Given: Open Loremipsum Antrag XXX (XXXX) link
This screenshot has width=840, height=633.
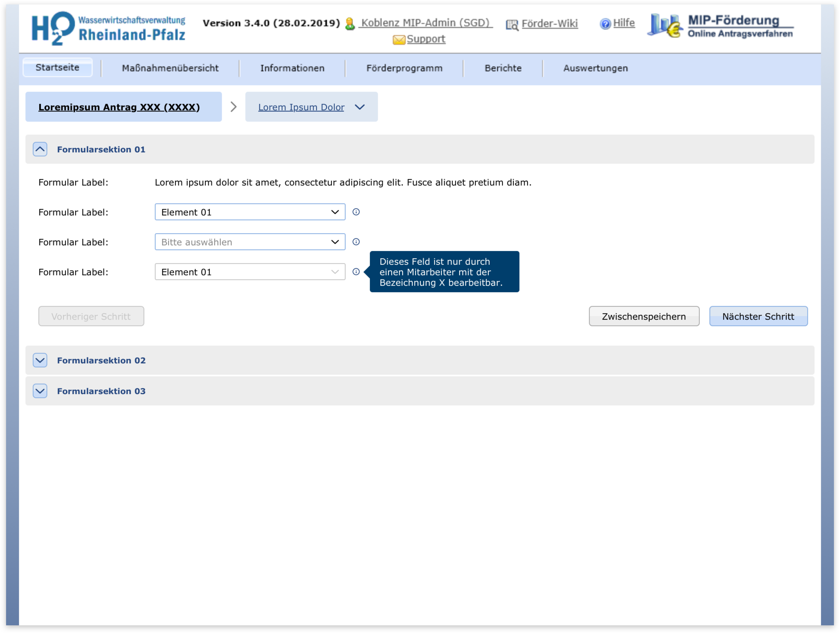Looking at the screenshot, I should tap(119, 107).
